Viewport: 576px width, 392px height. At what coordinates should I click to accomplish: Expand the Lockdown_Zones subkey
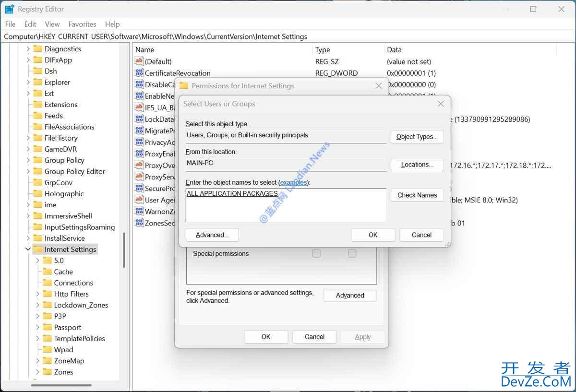click(x=38, y=305)
